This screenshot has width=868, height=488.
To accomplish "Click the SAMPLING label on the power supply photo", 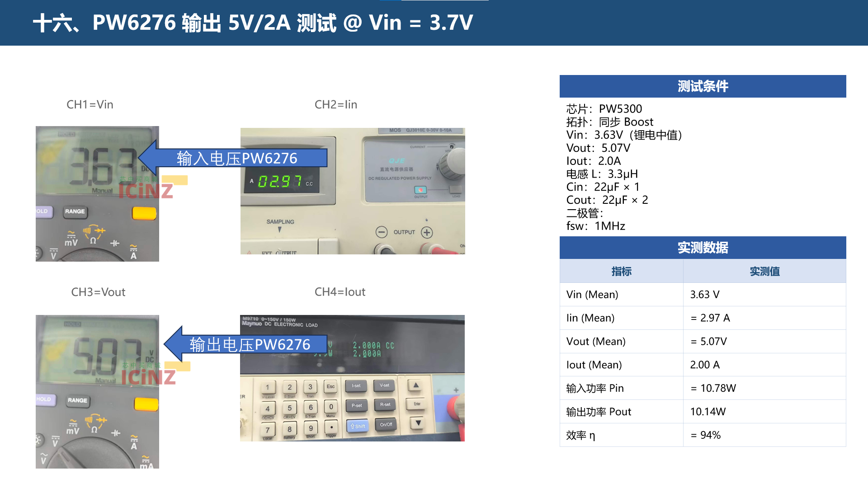I will point(280,222).
